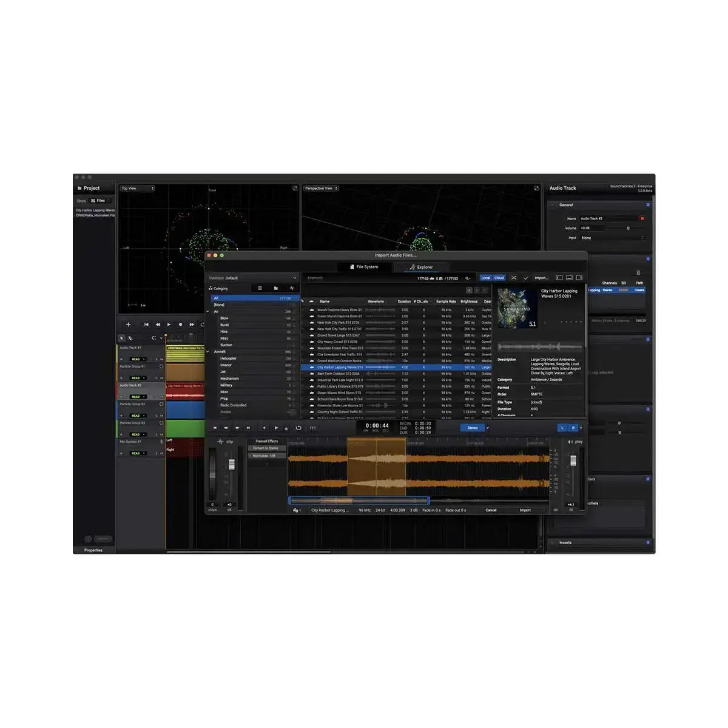728x728 pixels.
Task: Click the Import button to confirm
Action: (524, 510)
